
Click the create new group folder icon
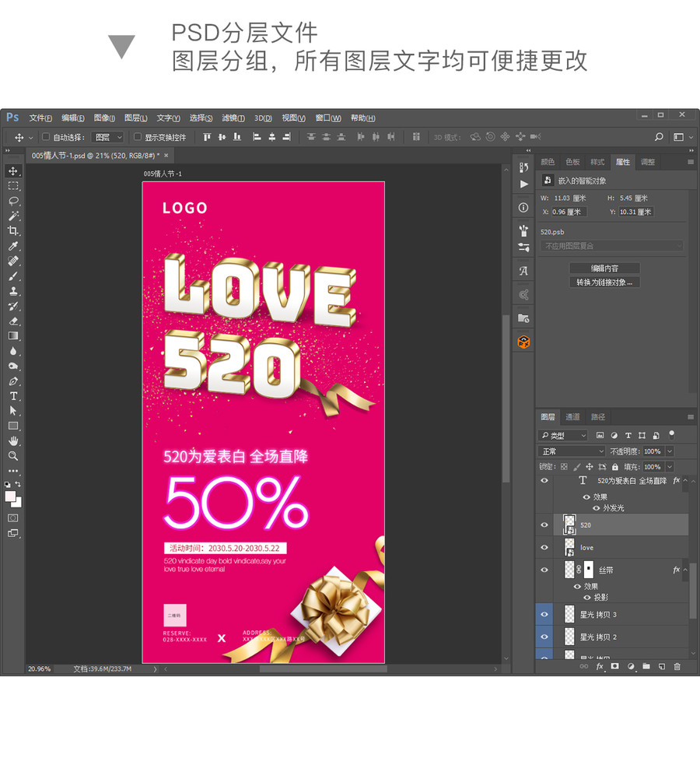point(646,667)
